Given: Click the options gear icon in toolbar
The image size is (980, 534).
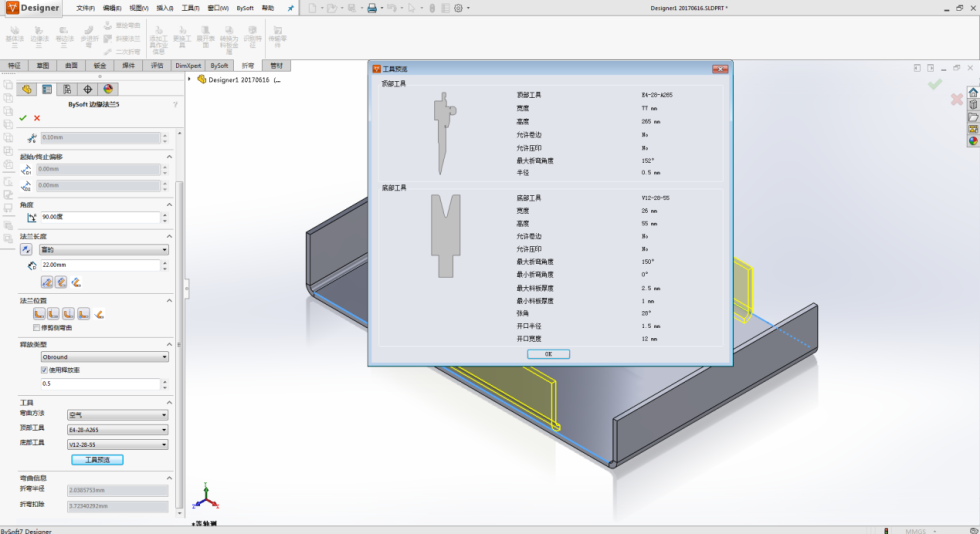Looking at the screenshot, I should pyautogui.click(x=458, y=8).
